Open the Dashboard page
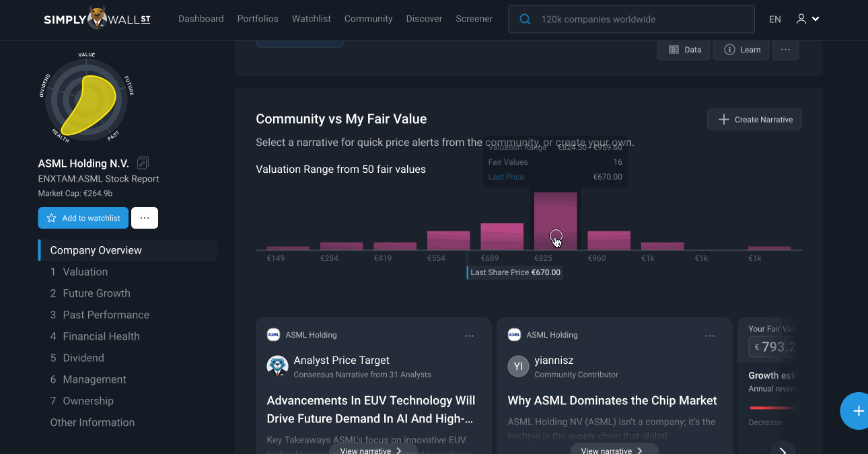The height and width of the screenshot is (454, 868). 201,19
